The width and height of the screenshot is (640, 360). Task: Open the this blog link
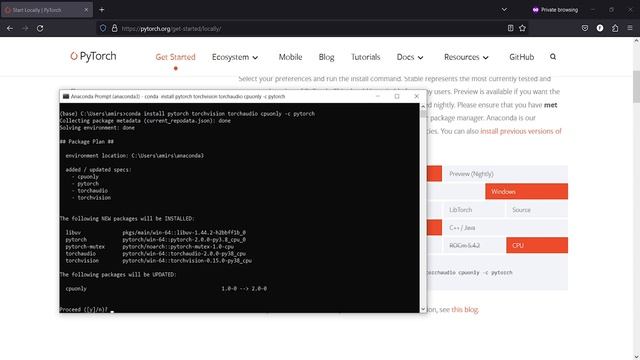click(464, 309)
